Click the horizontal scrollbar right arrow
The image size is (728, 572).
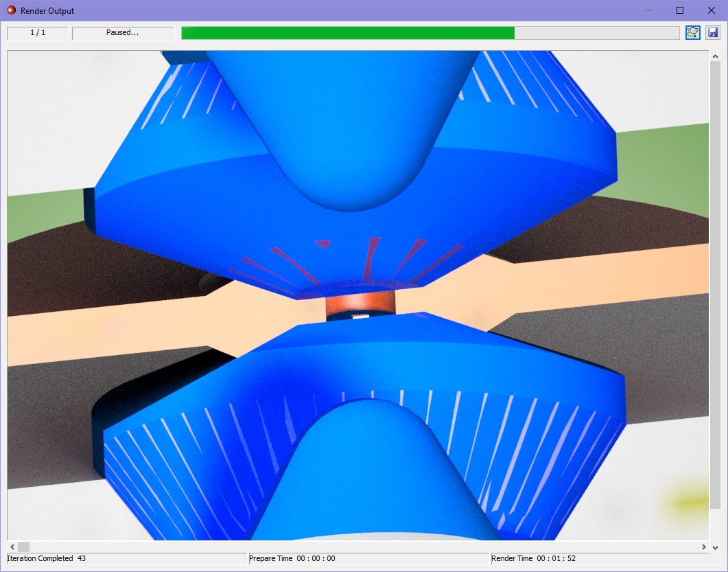704,547
